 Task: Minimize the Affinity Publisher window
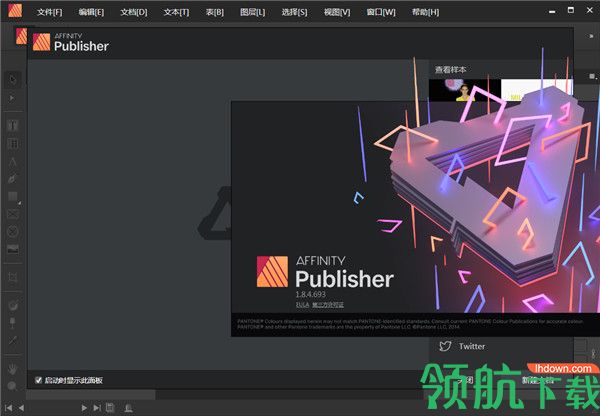(x=552, y=11)
